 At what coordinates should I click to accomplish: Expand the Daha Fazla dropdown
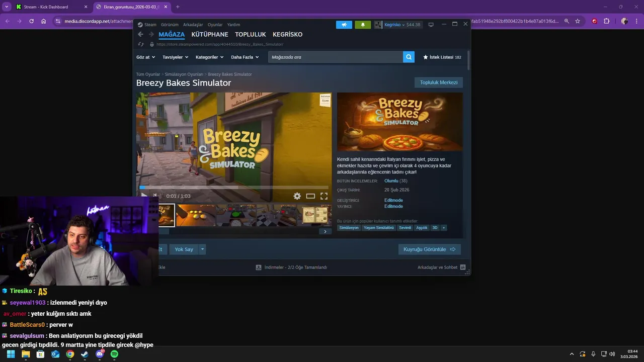[245, 57]
